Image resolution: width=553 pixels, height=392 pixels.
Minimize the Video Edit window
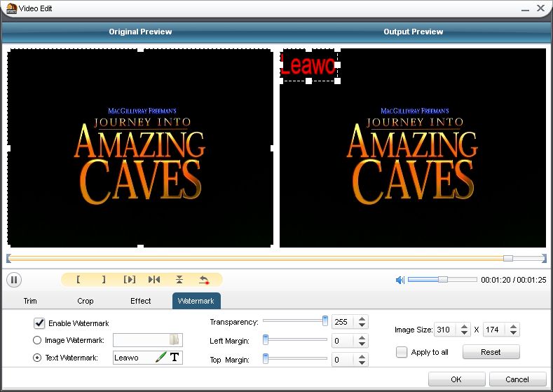point(526,9)
